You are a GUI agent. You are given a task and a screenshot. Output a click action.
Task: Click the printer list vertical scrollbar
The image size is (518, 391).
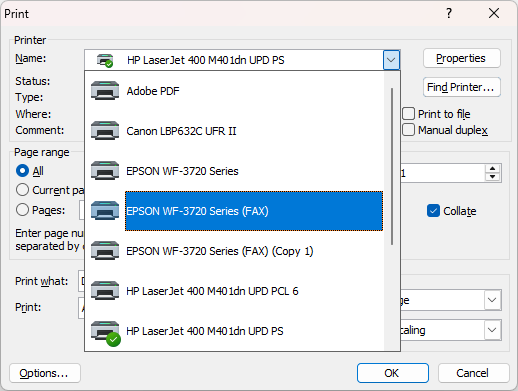click(392, 167)
